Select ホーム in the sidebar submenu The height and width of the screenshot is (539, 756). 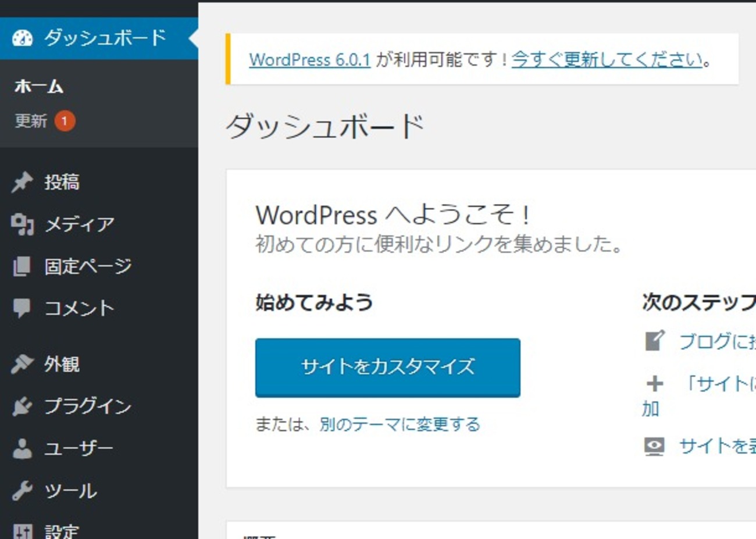click(x=39, y=86)
